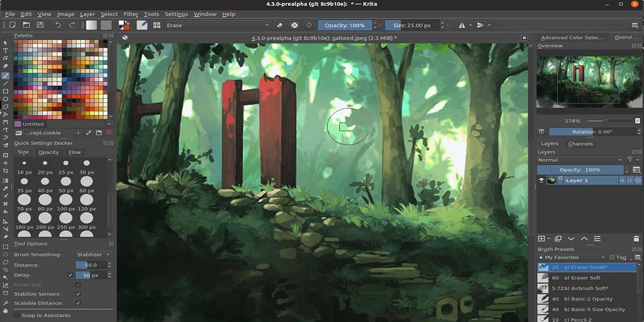
Task: Click the Set eraser mode toolbar icon
Action: click(x=279, y=25)
